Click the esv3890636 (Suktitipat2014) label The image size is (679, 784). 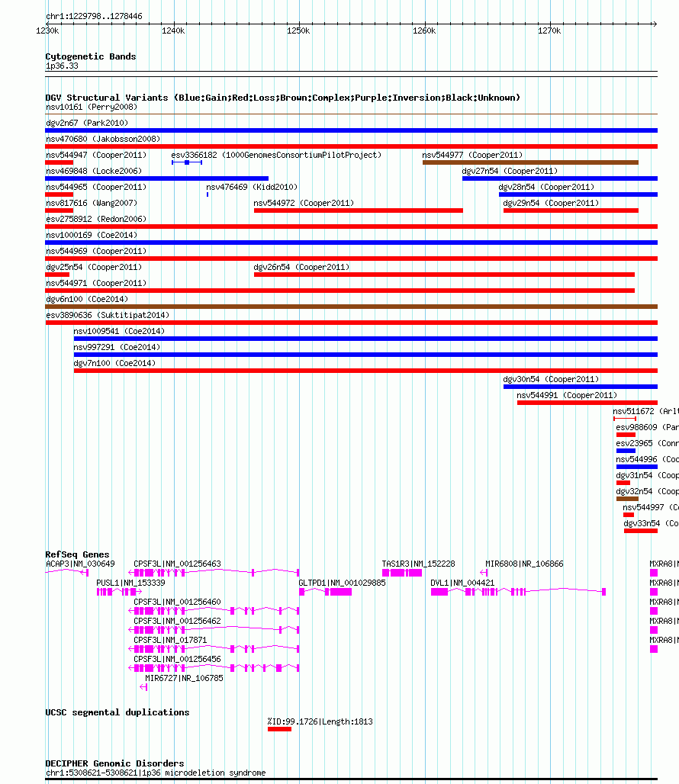(108, 315)
